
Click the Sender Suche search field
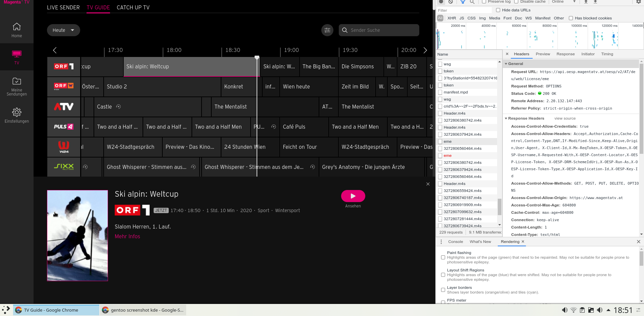click(x=379, y=30)
